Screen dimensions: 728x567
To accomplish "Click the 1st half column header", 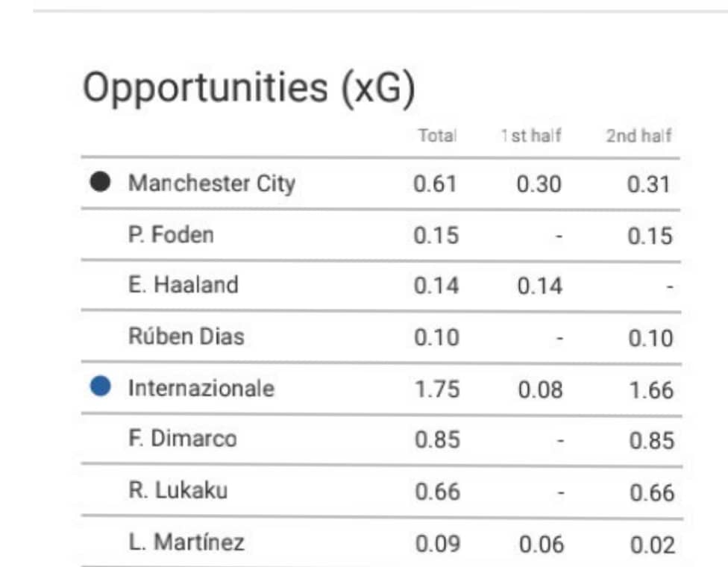I will click(x=530, y=136).
